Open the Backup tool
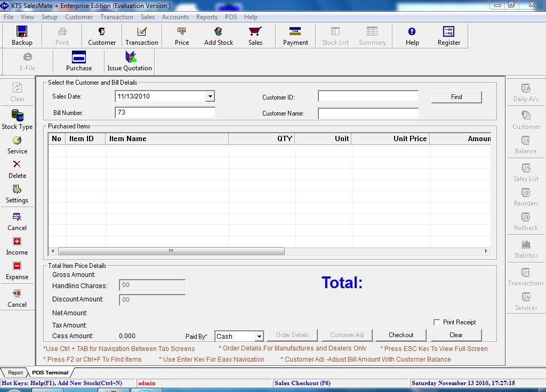546x392 pixels. pyautogui.click(x=21, y=36)
